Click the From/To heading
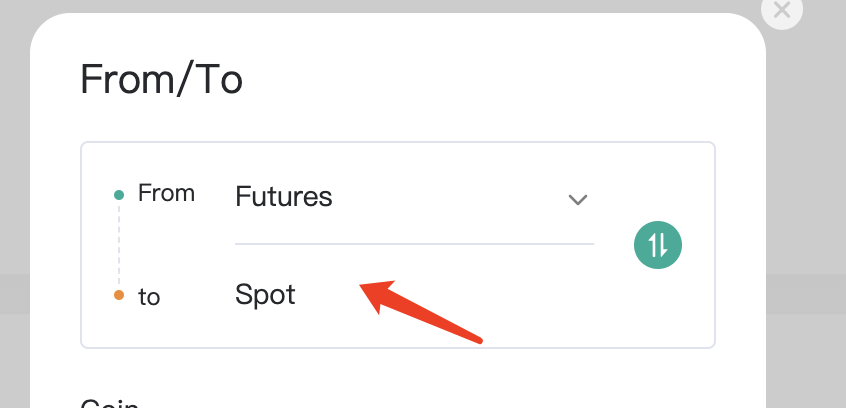This screenshot has height=408, width=846. coord(161,79)
